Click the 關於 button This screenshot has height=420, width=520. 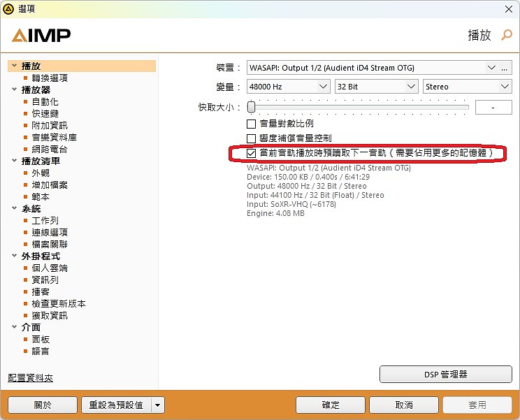43,405
